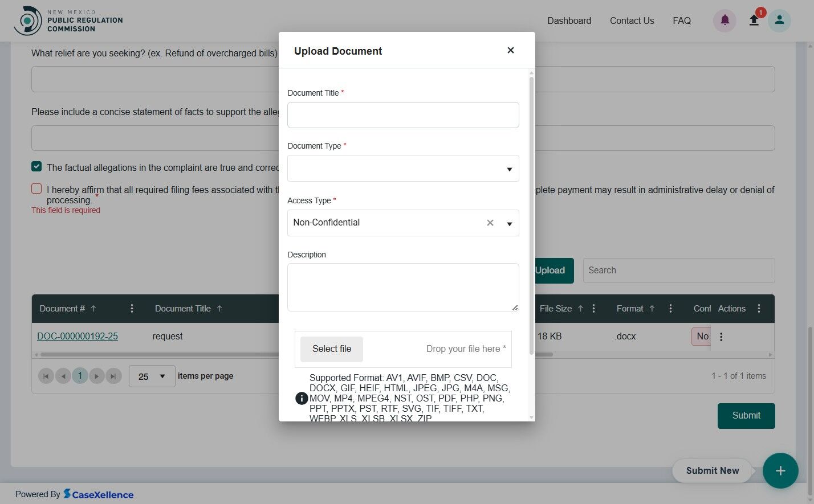The image size is (814, 504).
Task: Open the Document Type dropdown
Action: 509,169
